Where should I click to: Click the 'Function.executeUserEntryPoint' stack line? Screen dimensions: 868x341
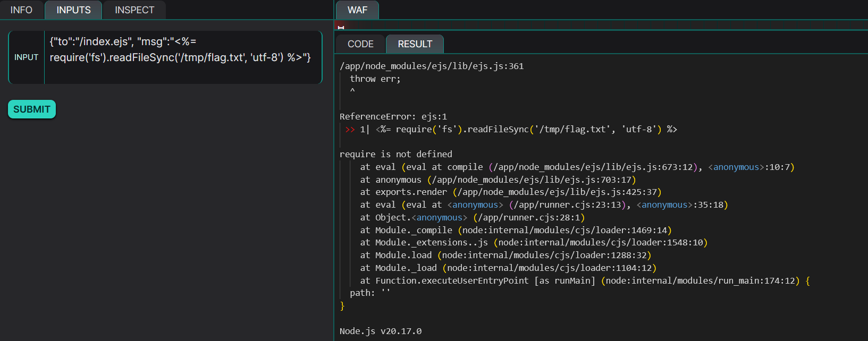pyautogui.click(x=585, y=280)
